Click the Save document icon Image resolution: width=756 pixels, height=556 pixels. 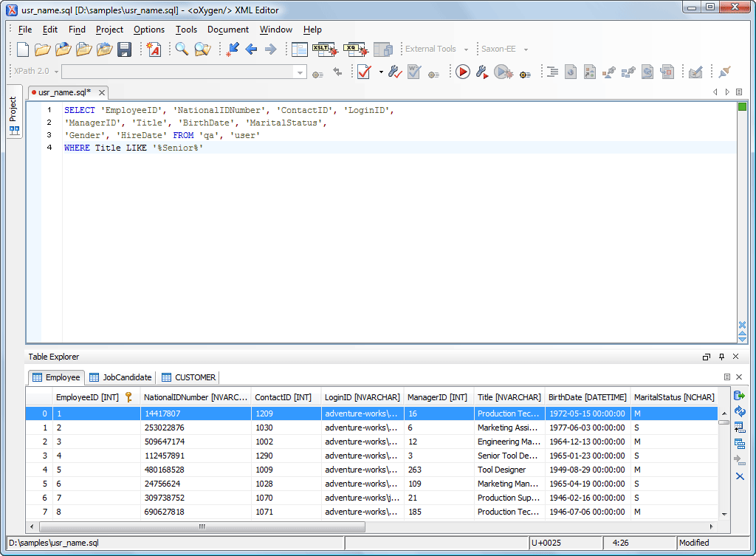[x=124, y=49]
